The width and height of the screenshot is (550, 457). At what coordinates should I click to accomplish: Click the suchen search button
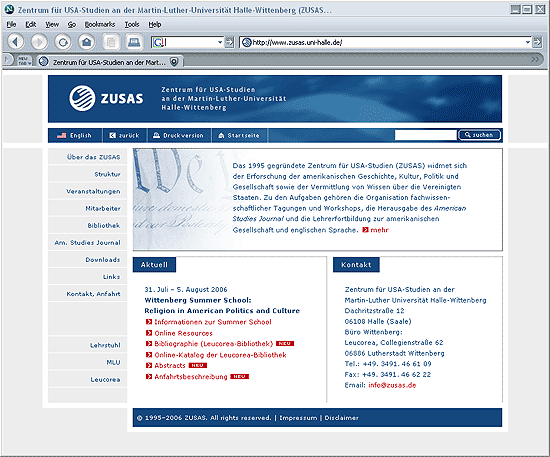tap(479, 135)
